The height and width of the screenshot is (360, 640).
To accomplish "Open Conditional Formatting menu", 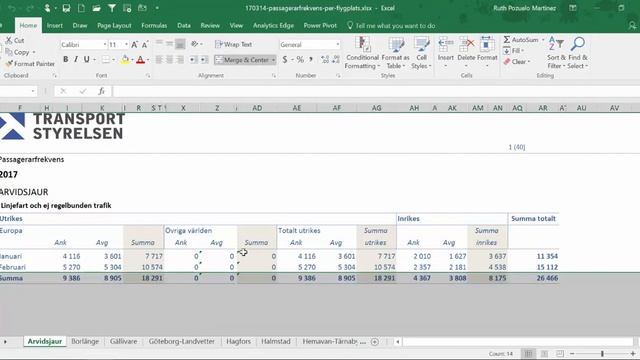I will coord(362,53).
